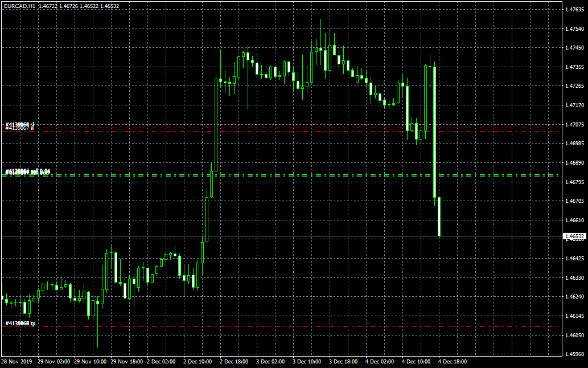
Task: Click the red dashed stop loss line
Action: pos(285,129)
